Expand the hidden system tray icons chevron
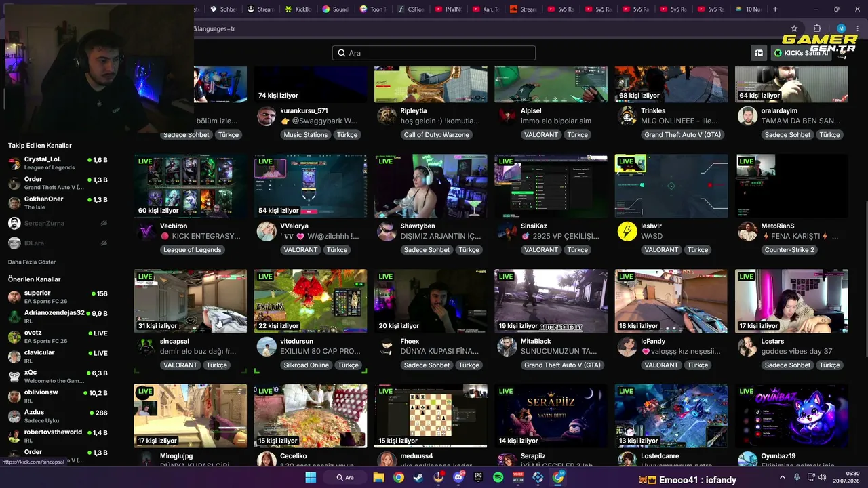 (782, 477)
